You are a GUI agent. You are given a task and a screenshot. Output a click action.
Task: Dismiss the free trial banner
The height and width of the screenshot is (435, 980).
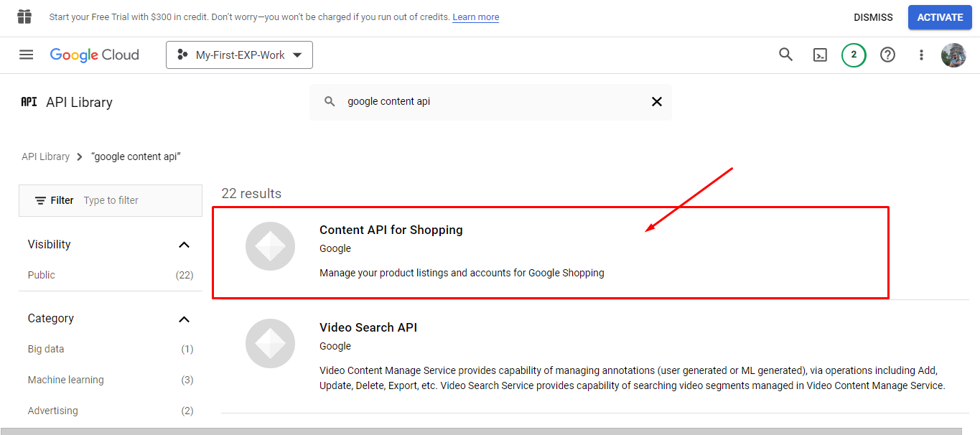pyautogui.click(x=873, y=17)
